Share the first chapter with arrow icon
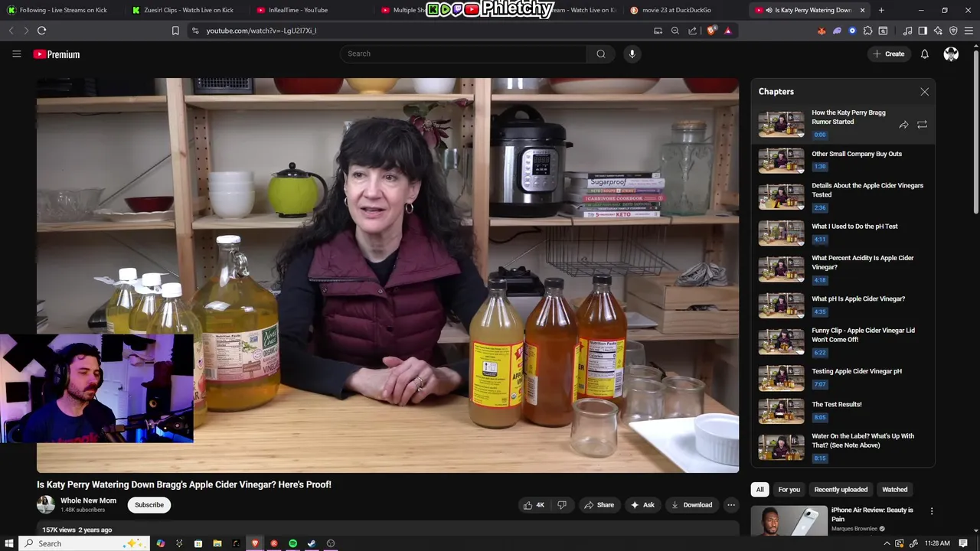 tap(903, 125)
